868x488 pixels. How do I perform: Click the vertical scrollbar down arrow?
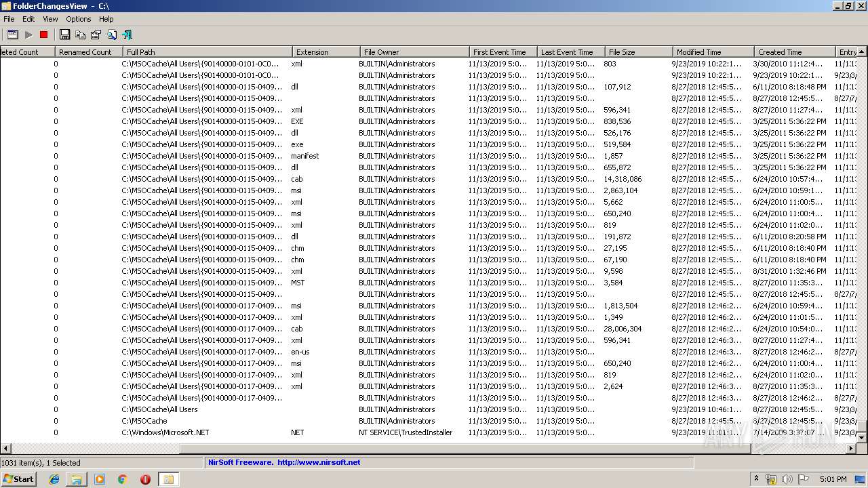(x=862, y=438)
